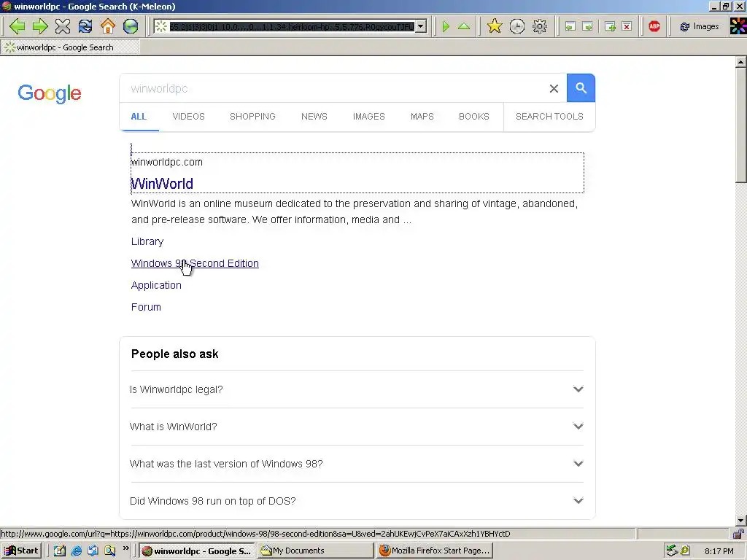Click the vertical scrollbar thumb

[741, 125]
